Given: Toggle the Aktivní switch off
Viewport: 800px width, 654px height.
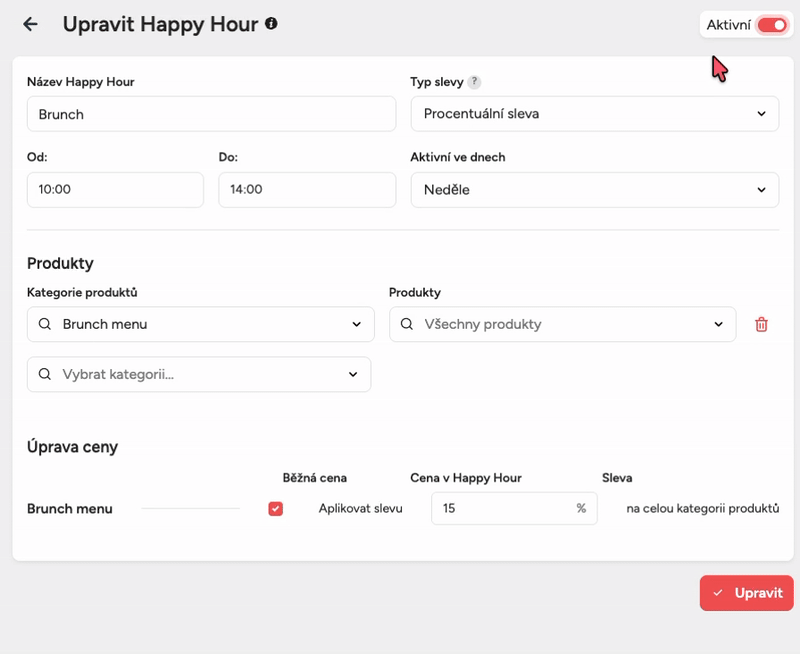Looking at the screenshot, I should (x=771, y=25).
